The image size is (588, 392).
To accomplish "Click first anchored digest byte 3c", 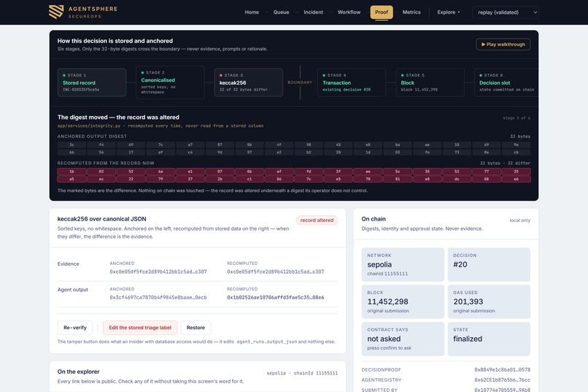I will click(71, 145).
